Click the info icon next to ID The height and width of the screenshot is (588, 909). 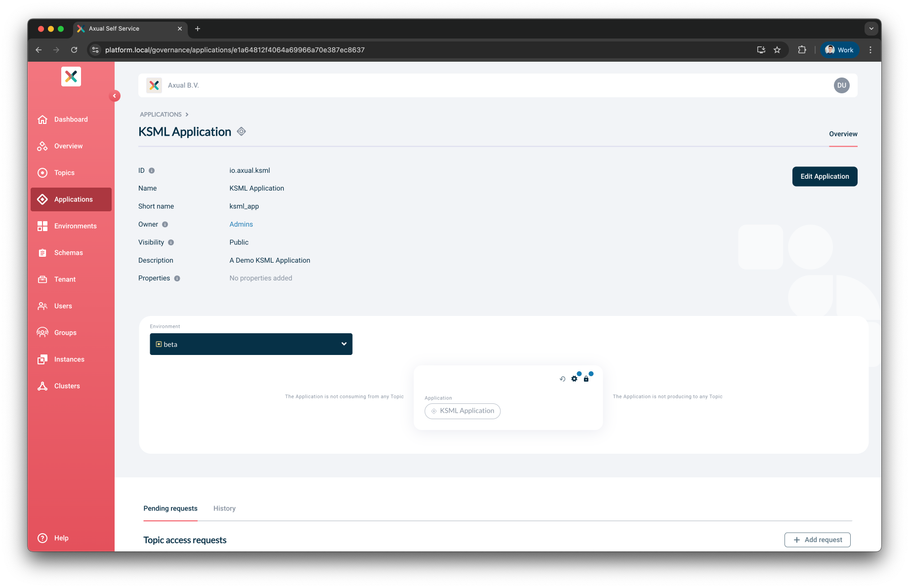(152, 171)
